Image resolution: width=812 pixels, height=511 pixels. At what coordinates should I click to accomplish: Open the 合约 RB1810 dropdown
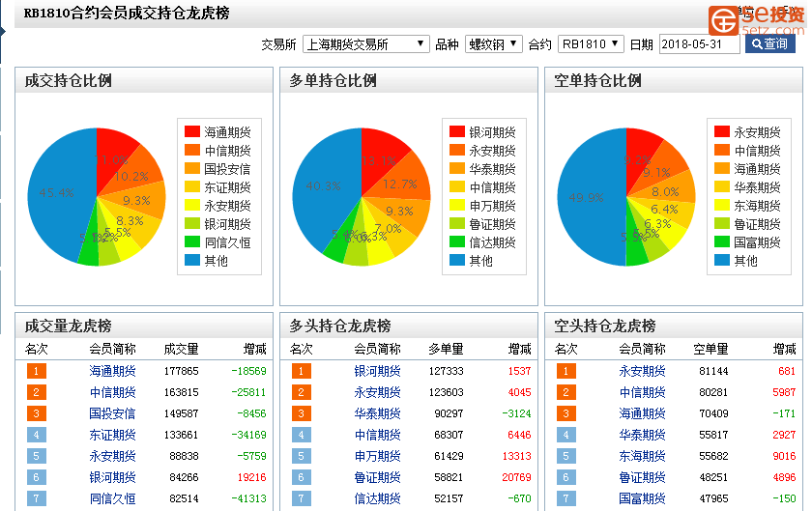(x=591, y=44)
